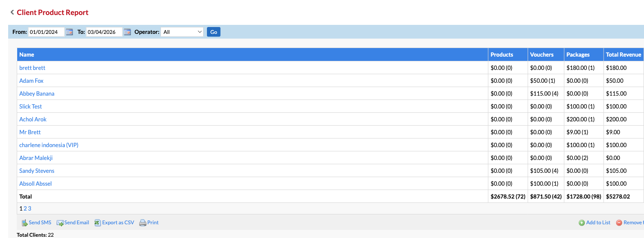This screenshot has width=644, height=238.
Task: Click the Send Email envelope icon
Action: 60,223
